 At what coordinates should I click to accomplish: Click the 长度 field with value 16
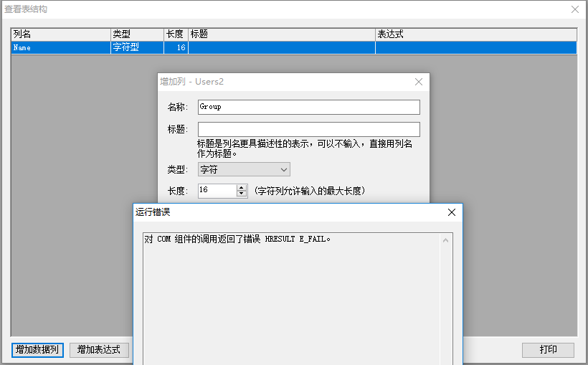click(x=217, y=191)
